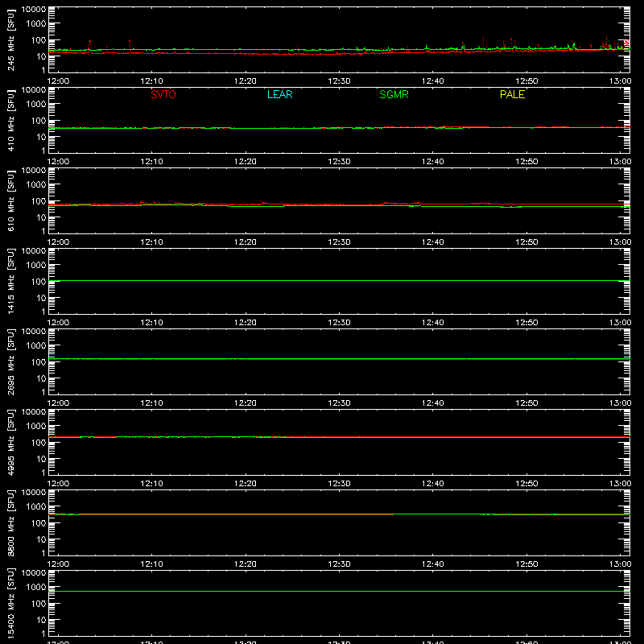The width and height of the screenshot is (644, 644).
Task: Click 12:00 time label under 245 MHz plot
Action: pyautogui.click(x=58, y=81)
